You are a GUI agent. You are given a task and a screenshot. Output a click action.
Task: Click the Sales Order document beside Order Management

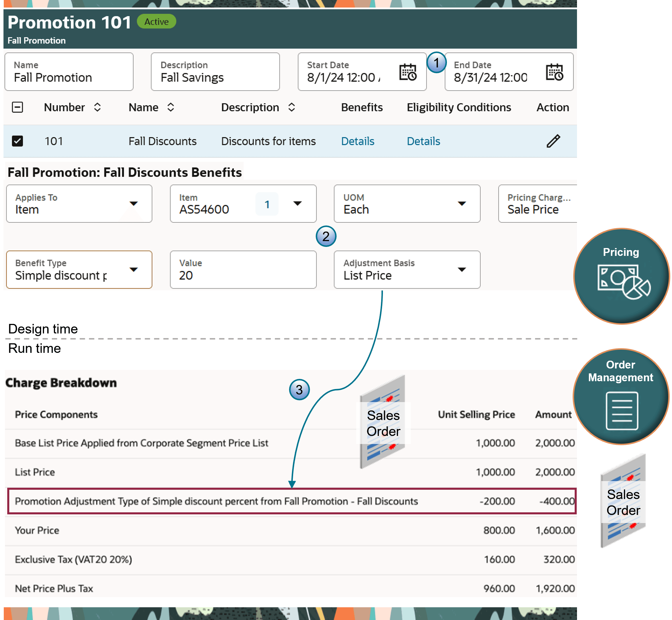tap(623, 501)
